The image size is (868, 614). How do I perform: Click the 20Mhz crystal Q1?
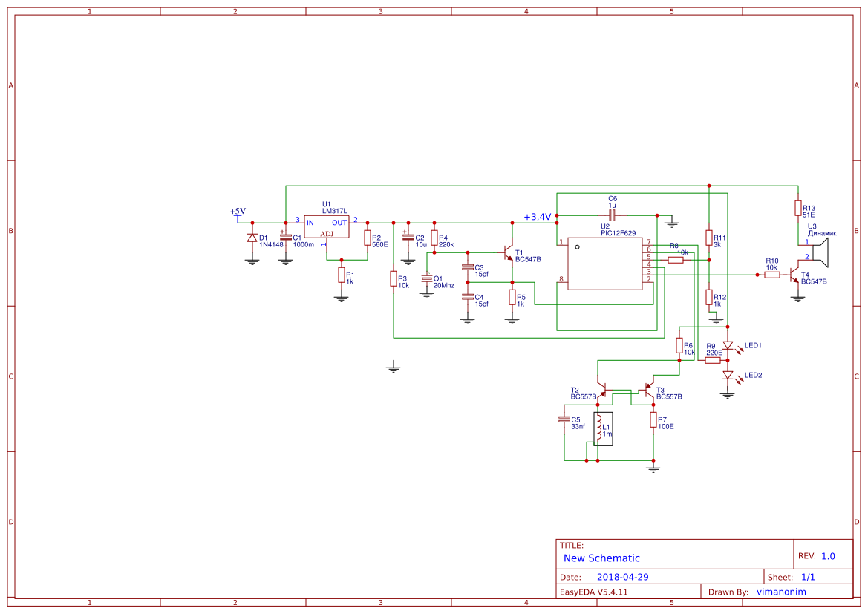[x=425, y=278]
